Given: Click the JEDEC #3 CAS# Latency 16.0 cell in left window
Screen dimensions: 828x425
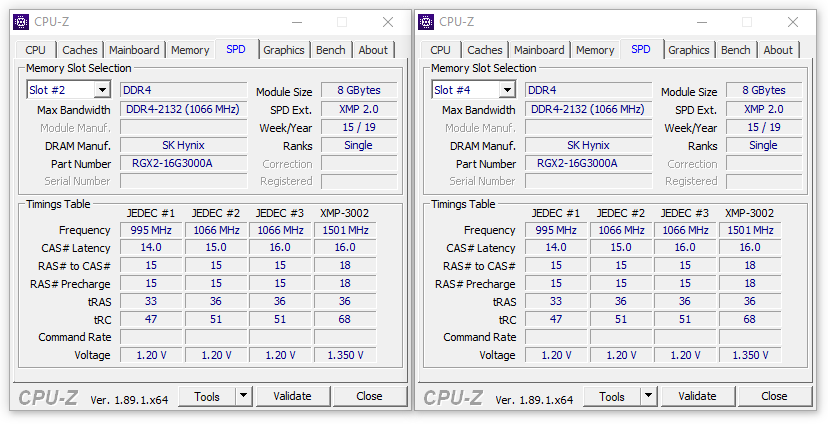Looking at the screenshot, I should pyautogui.click(x=280, y=247).
